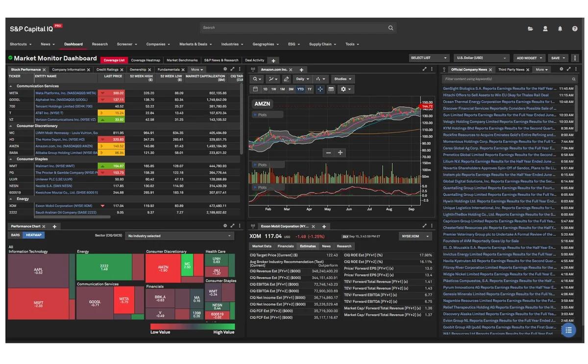The width and height of the screenshot is (588, 364).
Task: Enable the crosshair tool on the price chart
Action: [x=320, y=89]
